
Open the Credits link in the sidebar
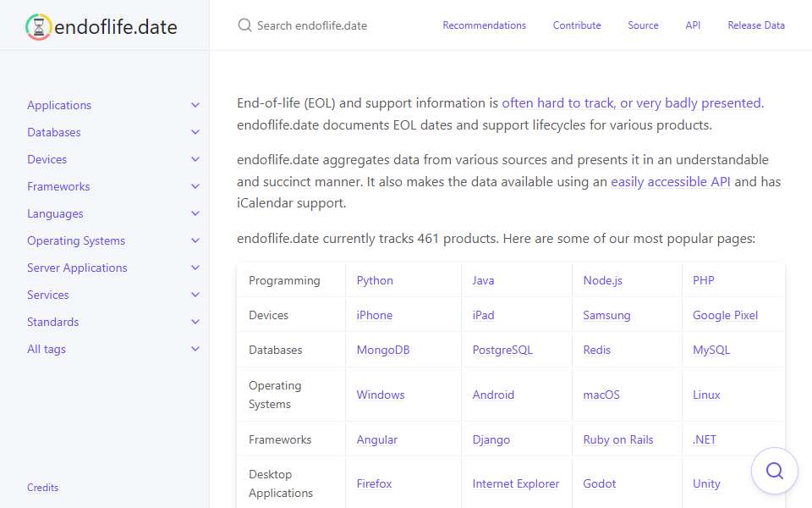(x=43, y=488)
